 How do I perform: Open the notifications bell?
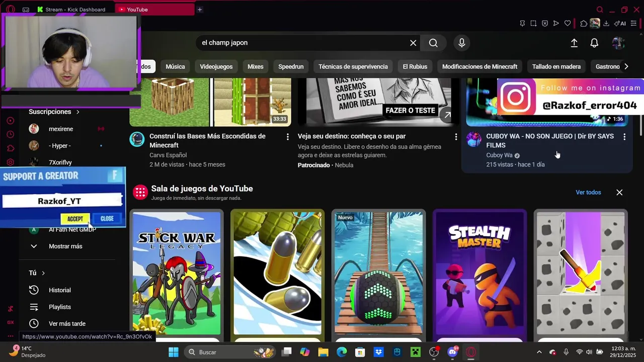[594, 43]
